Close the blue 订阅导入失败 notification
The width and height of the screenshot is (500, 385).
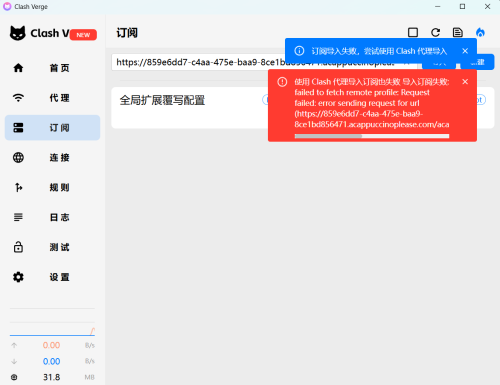(x=465, y=51)
